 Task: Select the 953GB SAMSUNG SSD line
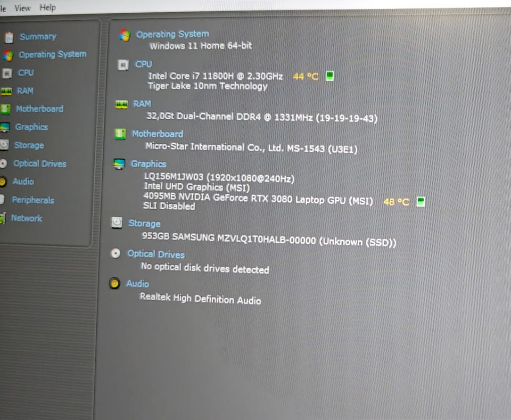point(269,240)
